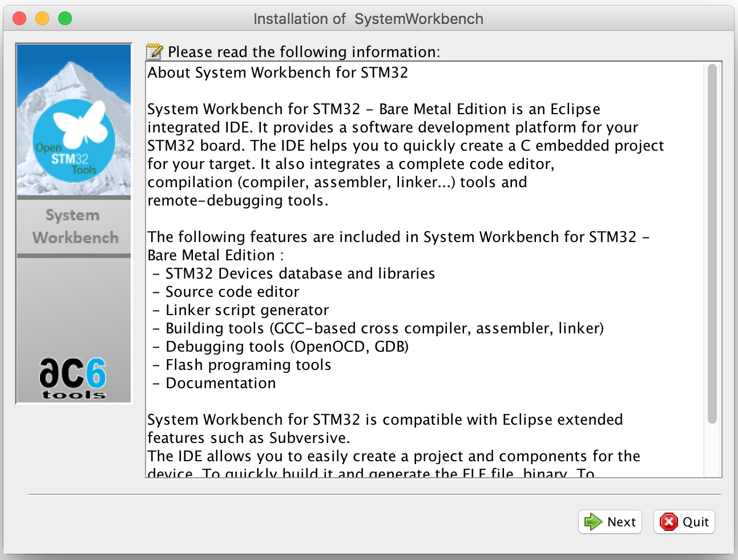Click '- Linker script generator' line

(241, 310)
